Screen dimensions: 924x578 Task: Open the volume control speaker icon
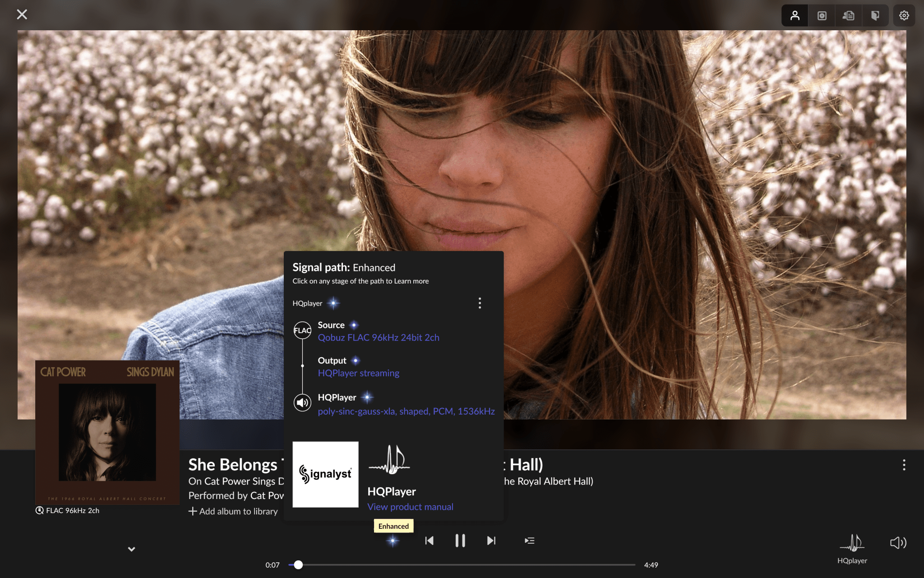click(898, 542)
